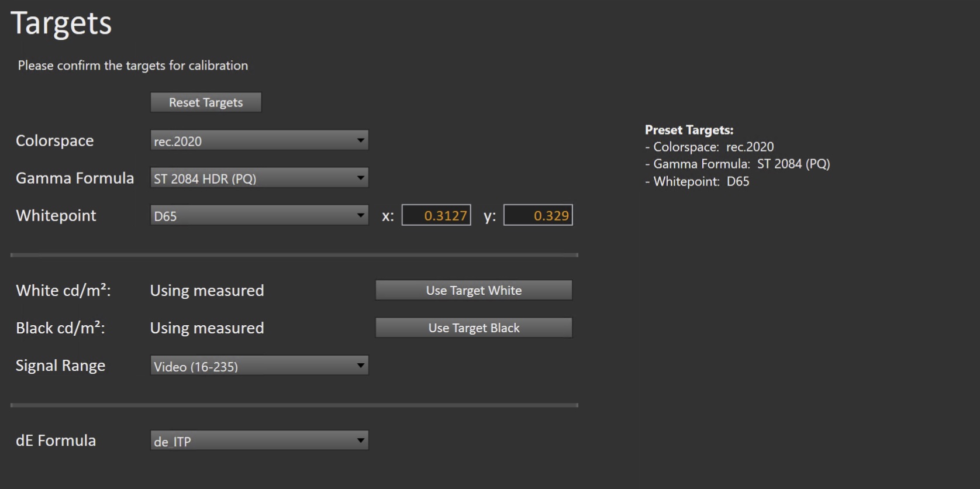Click 'Using measured' beside Black cd/m²

point(207,328)
